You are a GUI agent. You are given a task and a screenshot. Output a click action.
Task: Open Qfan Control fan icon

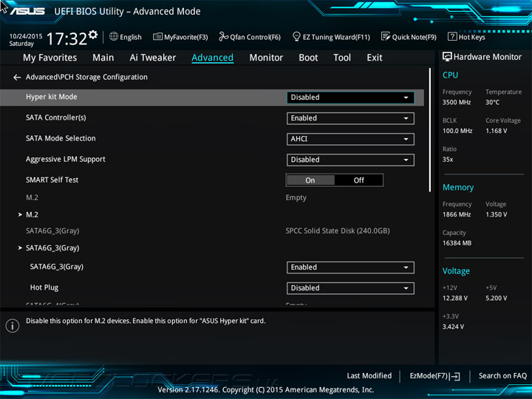[224, 37]
